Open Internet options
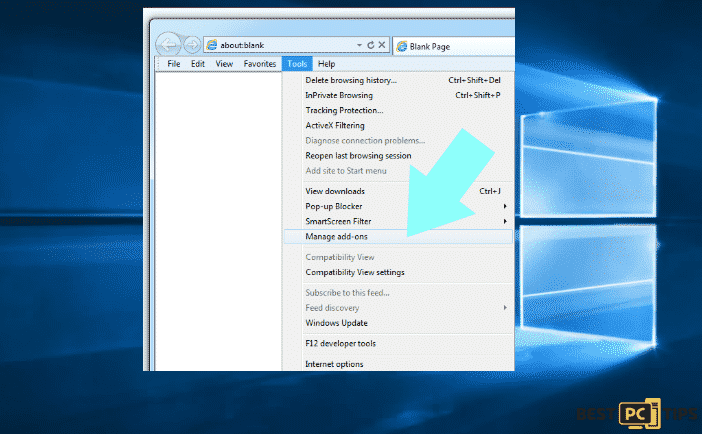 398,364
